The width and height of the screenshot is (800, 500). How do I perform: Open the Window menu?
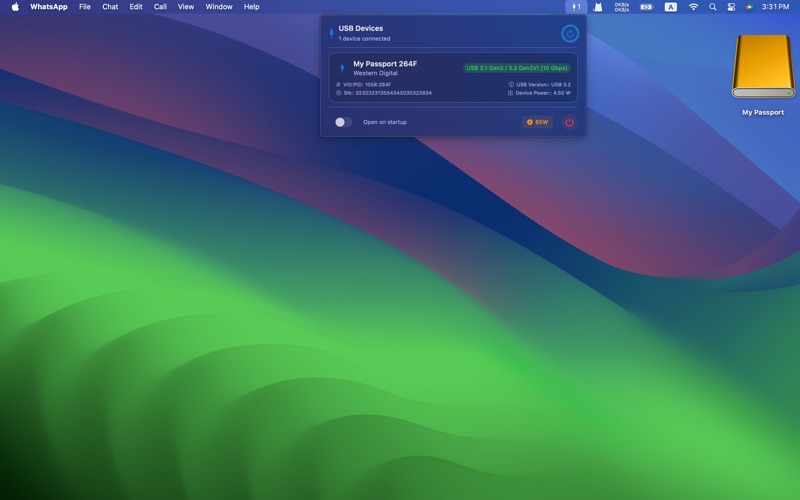click(x=219, y=7)
